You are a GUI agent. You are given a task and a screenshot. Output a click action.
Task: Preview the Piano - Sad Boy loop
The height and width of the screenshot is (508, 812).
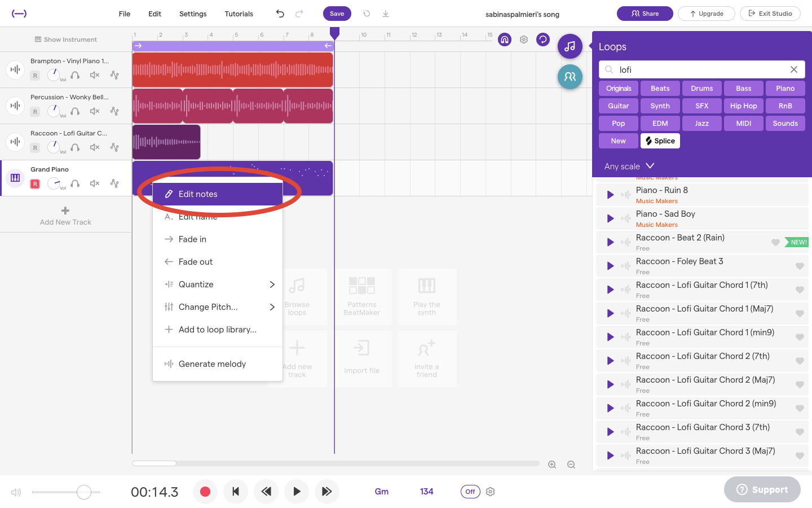click(x=610, y=218)
